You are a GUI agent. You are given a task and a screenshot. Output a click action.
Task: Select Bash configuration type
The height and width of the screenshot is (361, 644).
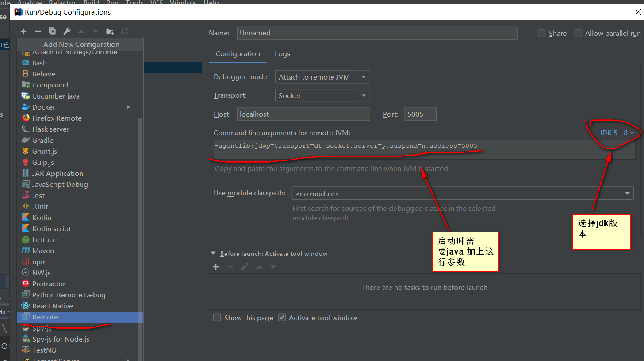(80, 63)
